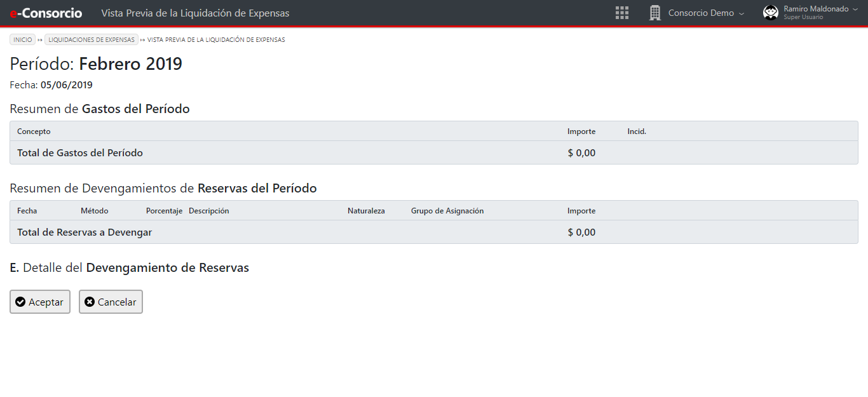This screenshot has height=397, width=868.
Task: Go to the INICIO breadcrumb
Action: (x=22, y=39)
